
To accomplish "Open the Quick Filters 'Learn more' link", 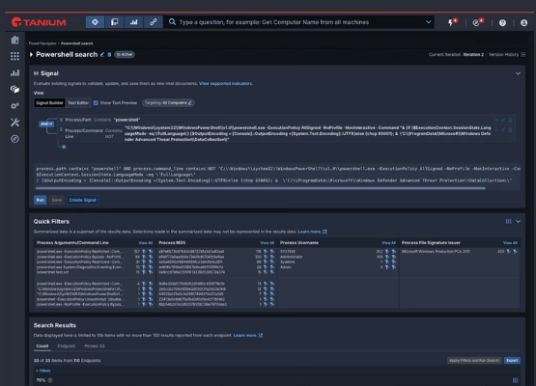I will (312, 232).
